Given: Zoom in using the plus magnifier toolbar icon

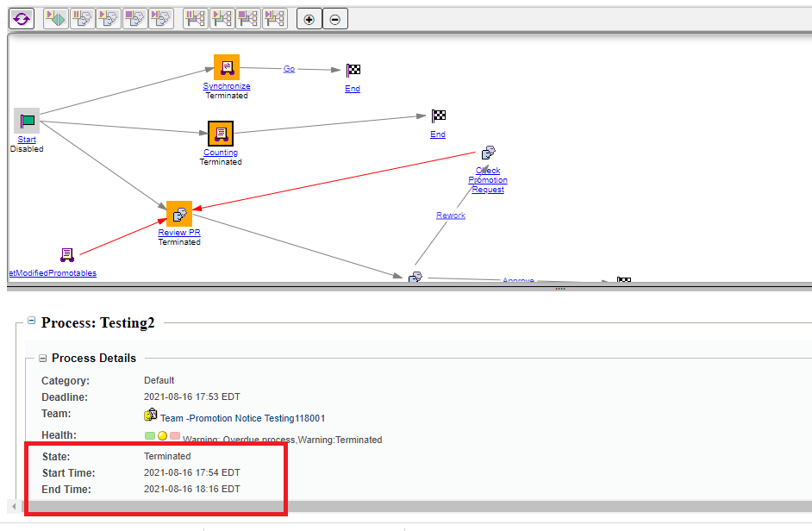Looking at the screenshot, I should (x=309, y=18).
